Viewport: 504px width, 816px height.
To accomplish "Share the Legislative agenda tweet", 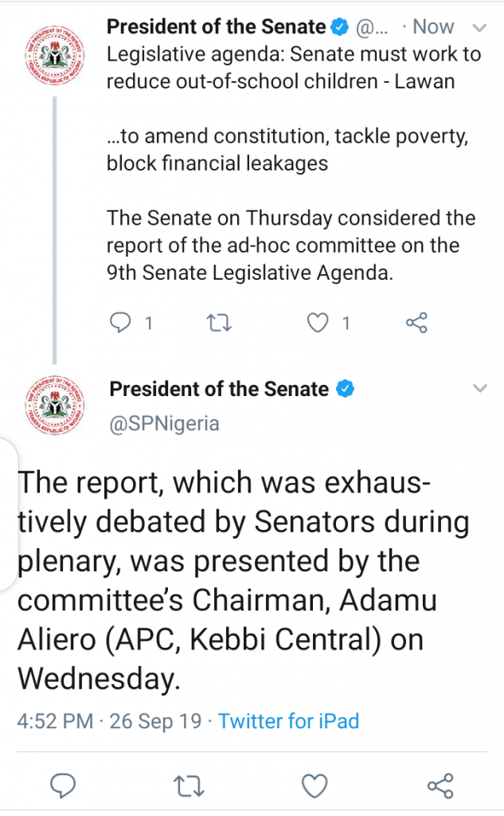I will pyautogui.click(x=416, y=323).
